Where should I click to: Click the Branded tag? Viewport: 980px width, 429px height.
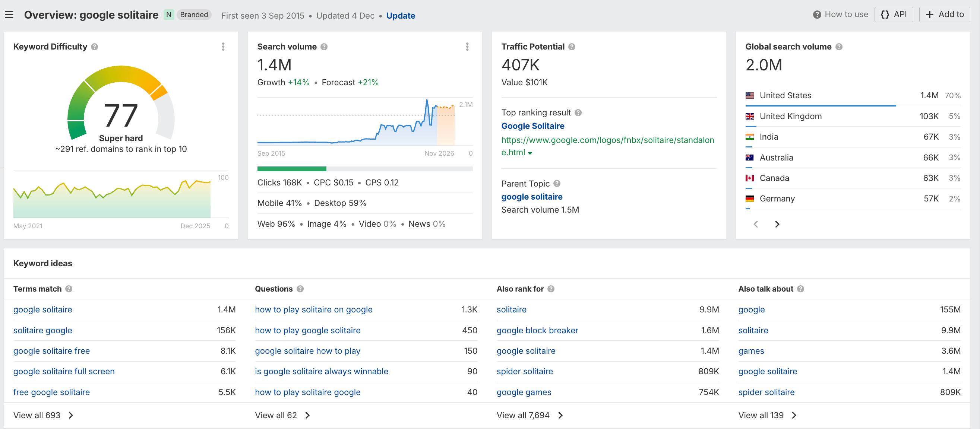pyautogui.click(x=194, y=15)
